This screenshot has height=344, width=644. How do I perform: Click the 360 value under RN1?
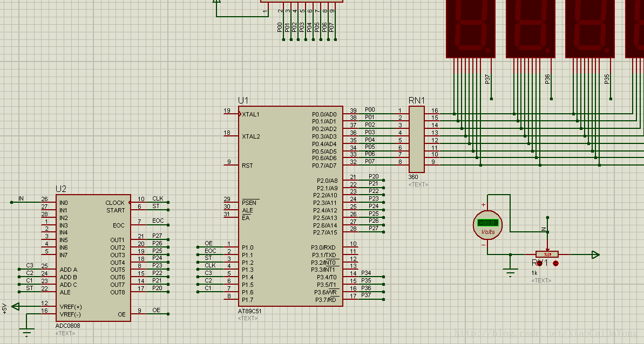[x=413, y=177]
